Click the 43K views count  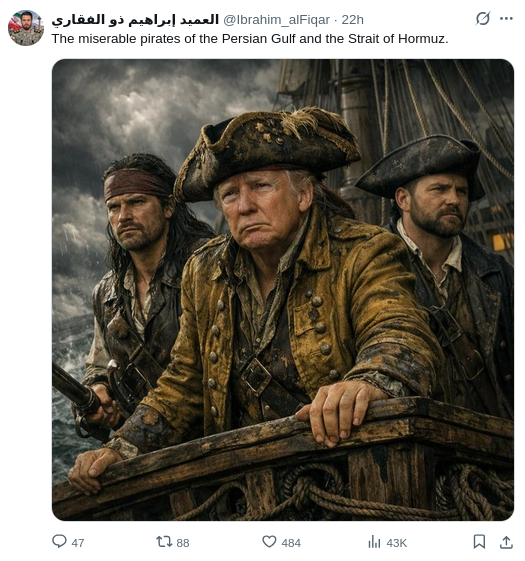397,543
